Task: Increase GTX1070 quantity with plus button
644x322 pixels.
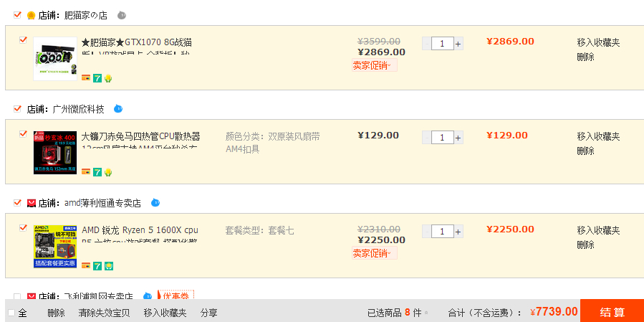Action: [458, 44]
